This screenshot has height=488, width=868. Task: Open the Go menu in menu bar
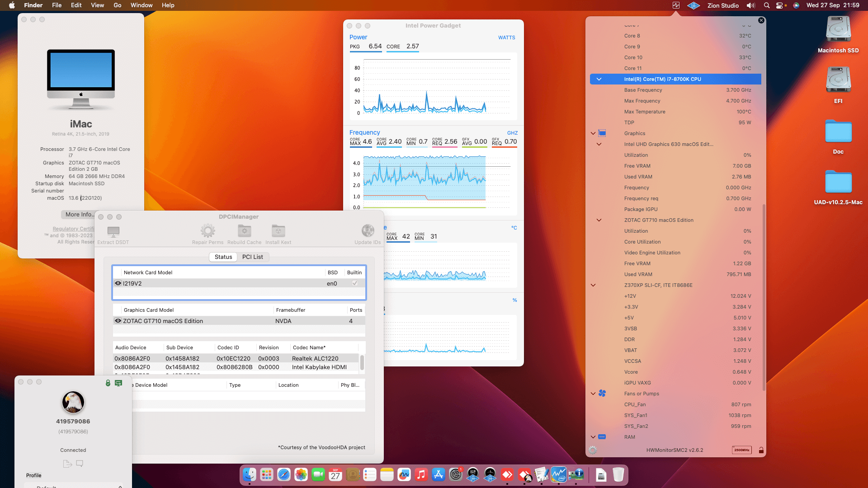[x=117, y=5]
